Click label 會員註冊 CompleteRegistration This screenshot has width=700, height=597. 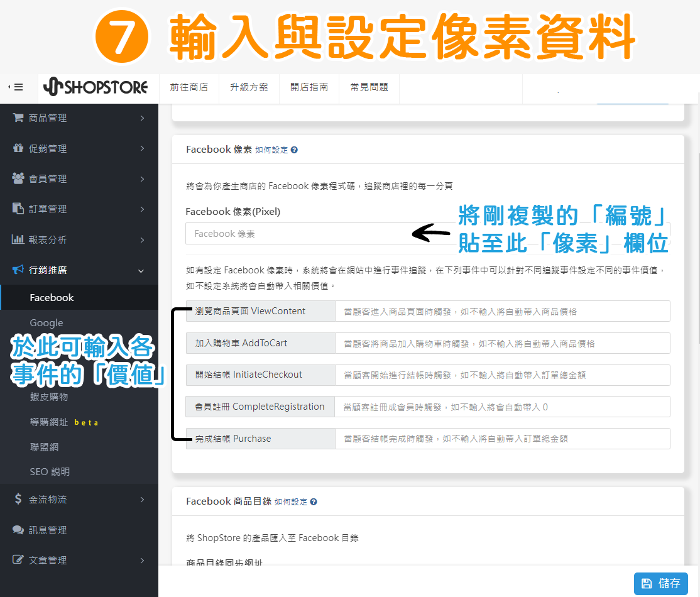(260, 407)
